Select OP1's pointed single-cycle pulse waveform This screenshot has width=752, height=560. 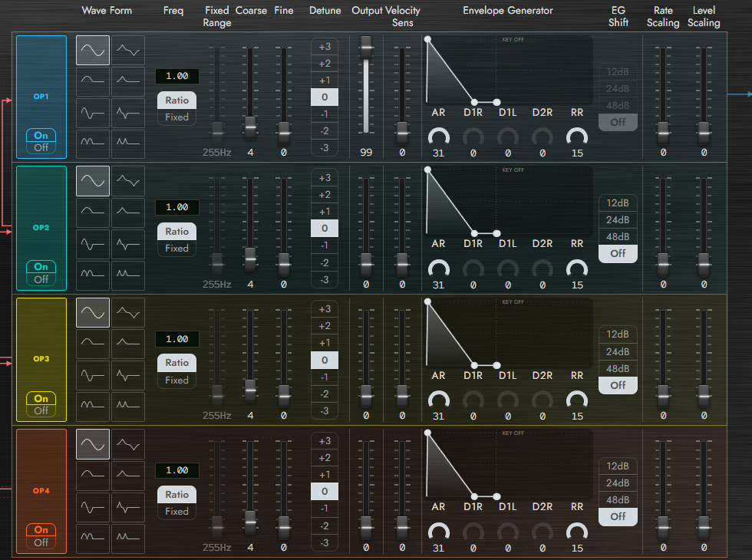128,113
